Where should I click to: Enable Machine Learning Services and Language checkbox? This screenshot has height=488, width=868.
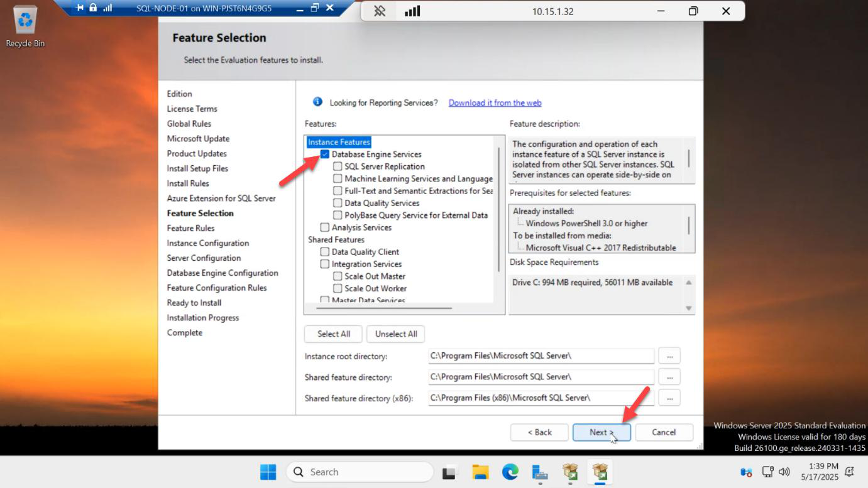(x=338, y=178)
